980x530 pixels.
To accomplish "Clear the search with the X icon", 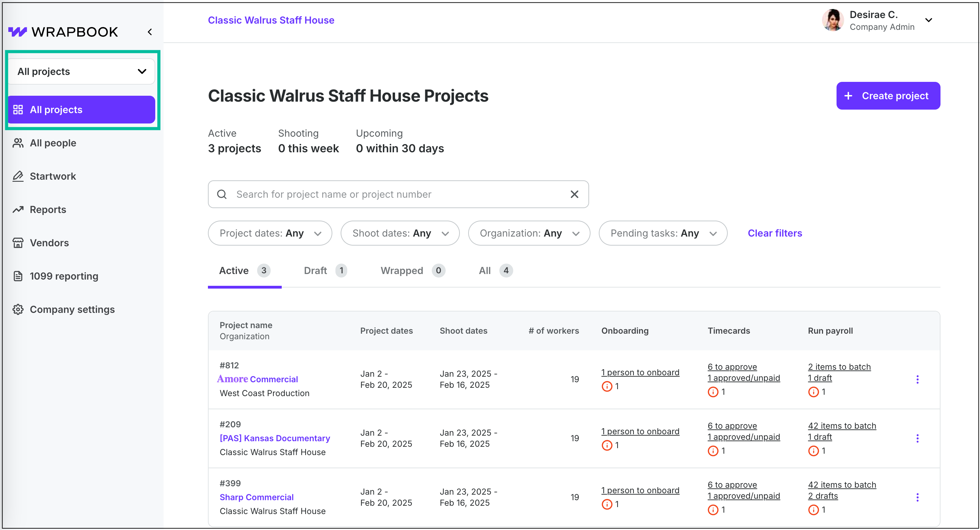I will pos(575,195).
